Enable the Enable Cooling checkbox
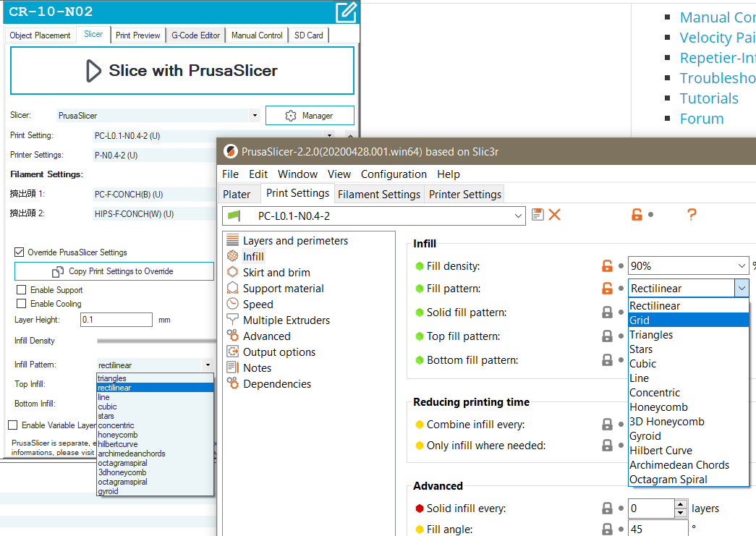 [x=21, y=304]
